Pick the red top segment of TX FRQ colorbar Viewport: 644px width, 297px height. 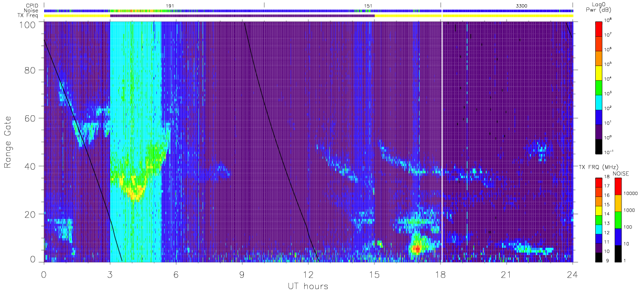pos(599,183)
